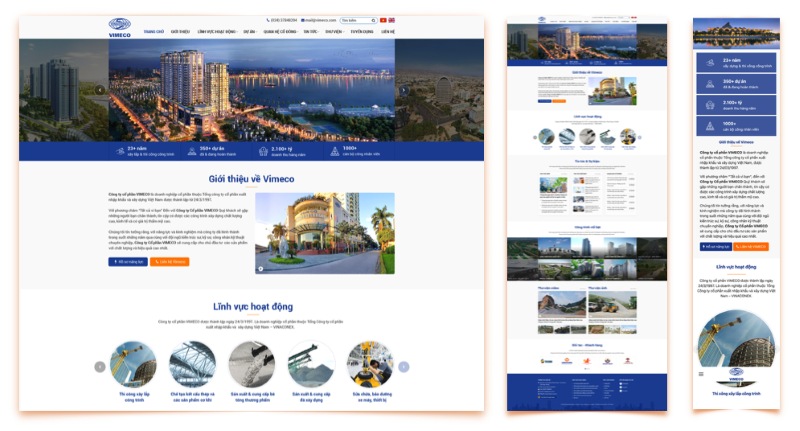800x431 pixels.
Task: Go to next activity carousel item
Action: click(x=404, y=367)
